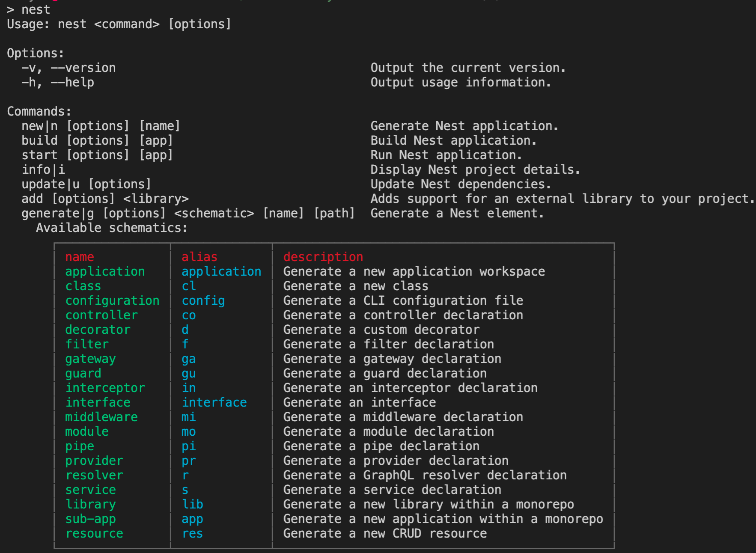This screenshot has height=553, width=756.
Task: Select the '-v, --version' option text
Action: (68, 68)
